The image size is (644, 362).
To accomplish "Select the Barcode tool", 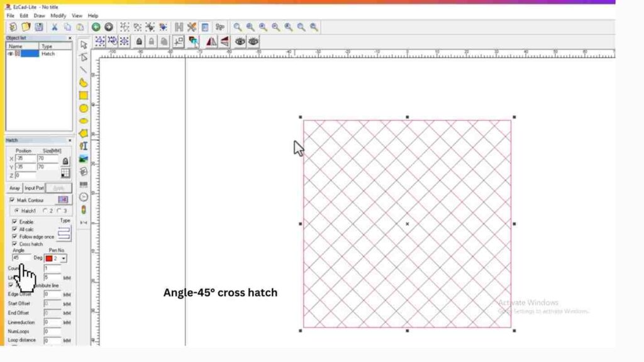I will pyautogui.click(x=84, y=184).
